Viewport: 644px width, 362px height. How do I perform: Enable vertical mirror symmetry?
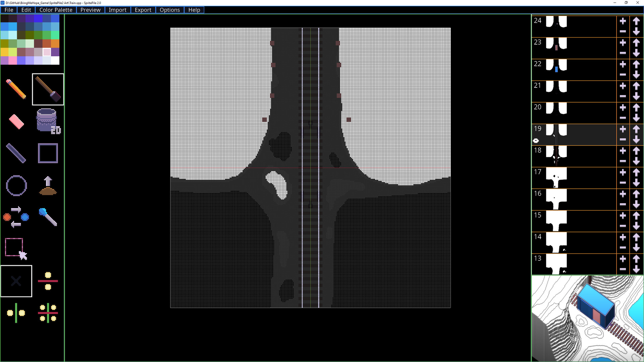tap(16, 313)
